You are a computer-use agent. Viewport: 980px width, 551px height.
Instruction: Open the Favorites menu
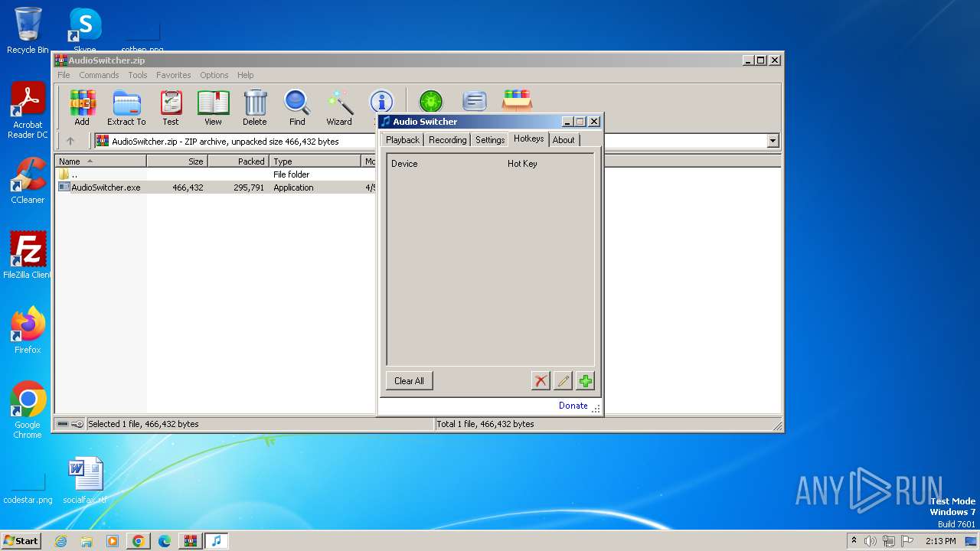(x=174, y=75)
